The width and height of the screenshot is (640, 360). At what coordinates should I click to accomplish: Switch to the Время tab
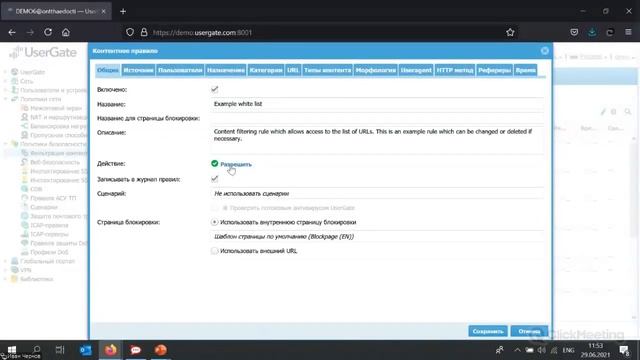[525, 70]
